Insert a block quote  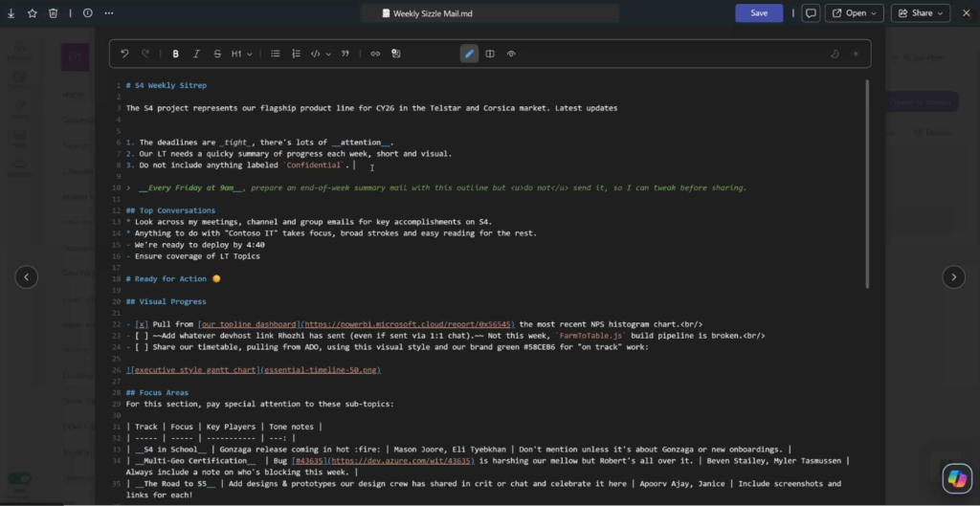point(345,54)
